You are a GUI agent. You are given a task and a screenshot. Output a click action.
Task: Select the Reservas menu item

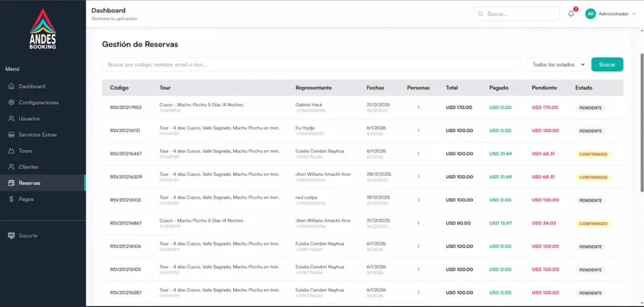30,183
